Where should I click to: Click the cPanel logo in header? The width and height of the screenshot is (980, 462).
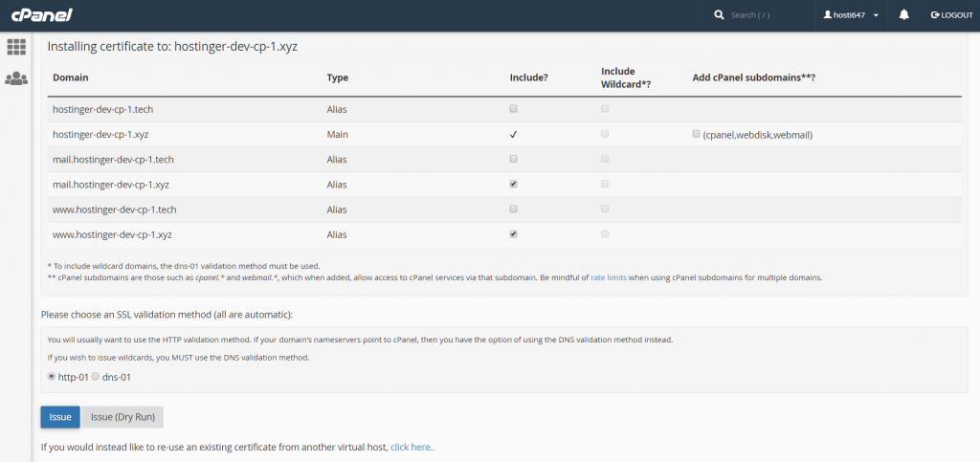(43, 15)
